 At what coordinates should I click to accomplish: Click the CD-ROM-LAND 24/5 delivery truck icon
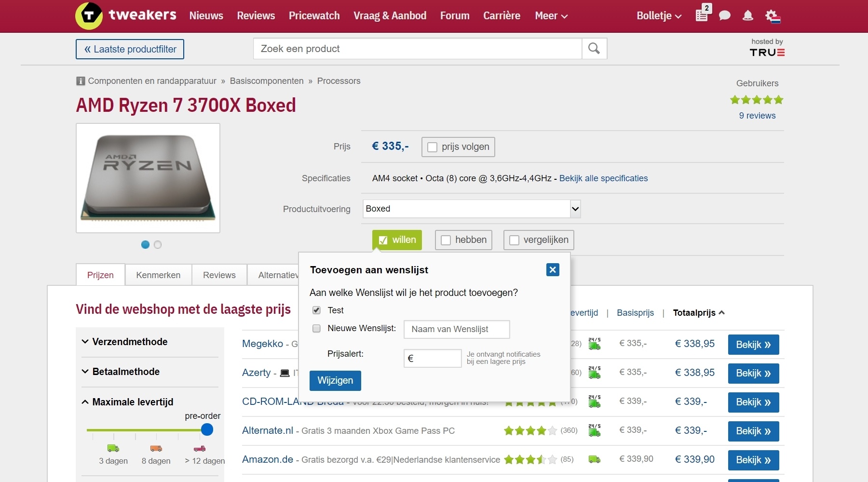click(x=595, y=402)
